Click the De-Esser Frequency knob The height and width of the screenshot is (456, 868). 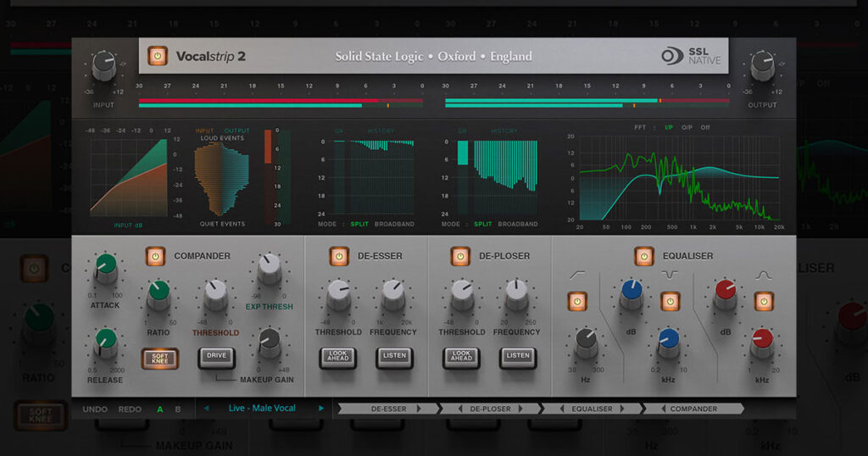(393, 295)
